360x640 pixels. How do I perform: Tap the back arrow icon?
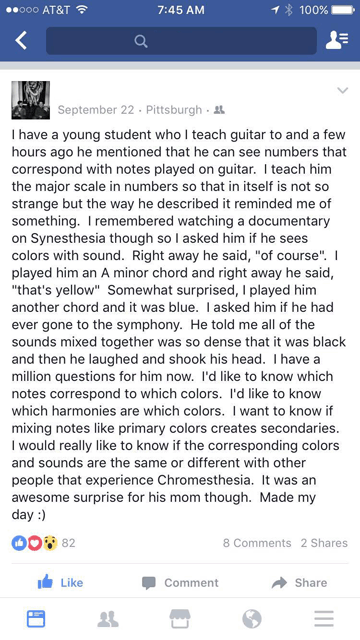click(x=21, y=41)
